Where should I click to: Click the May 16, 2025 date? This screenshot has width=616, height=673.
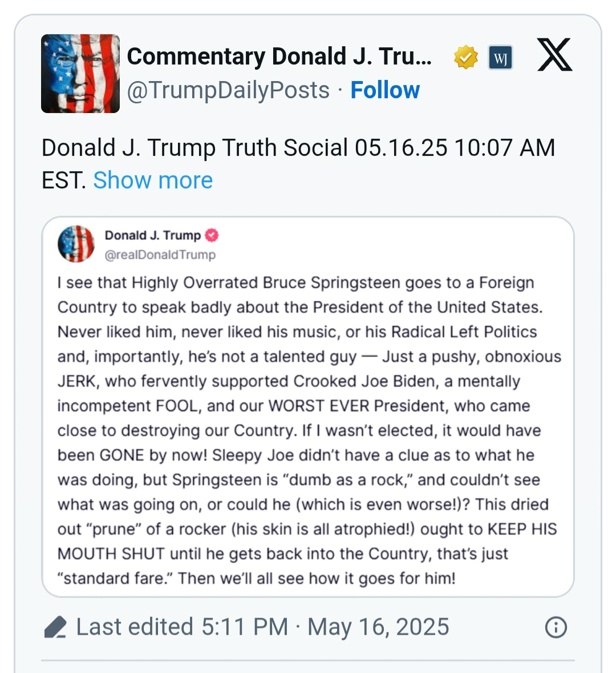pyautogui.click(x=378, y=627)
